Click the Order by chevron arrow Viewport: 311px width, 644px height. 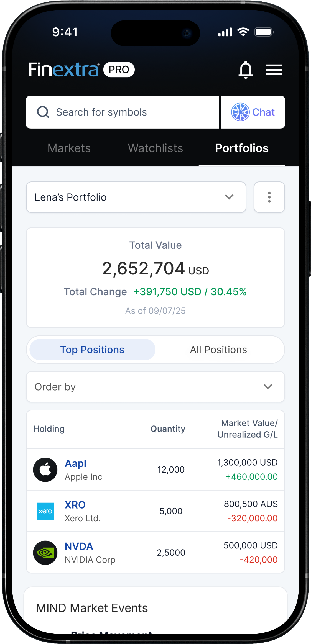click(x=268, y=387)
